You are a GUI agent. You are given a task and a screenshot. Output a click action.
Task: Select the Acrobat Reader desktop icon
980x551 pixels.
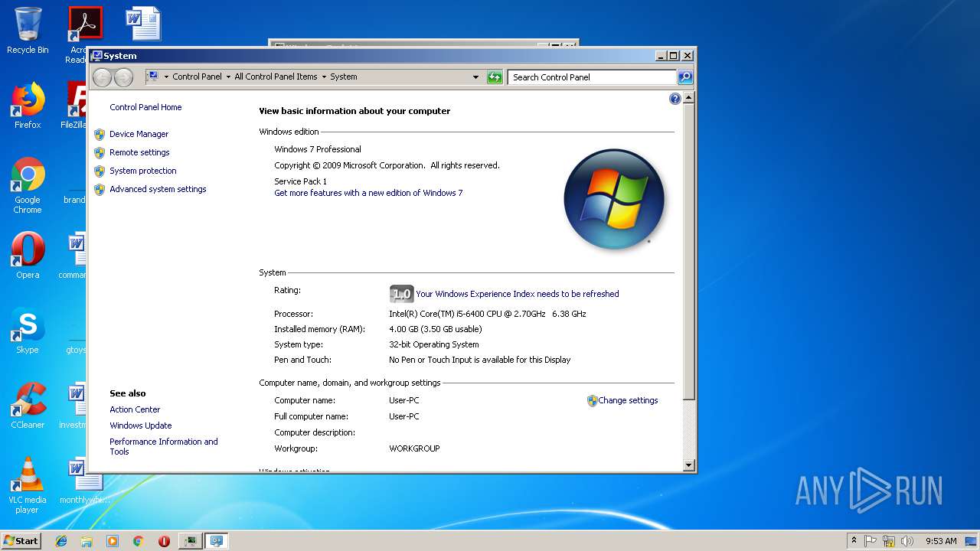[80, 34]
